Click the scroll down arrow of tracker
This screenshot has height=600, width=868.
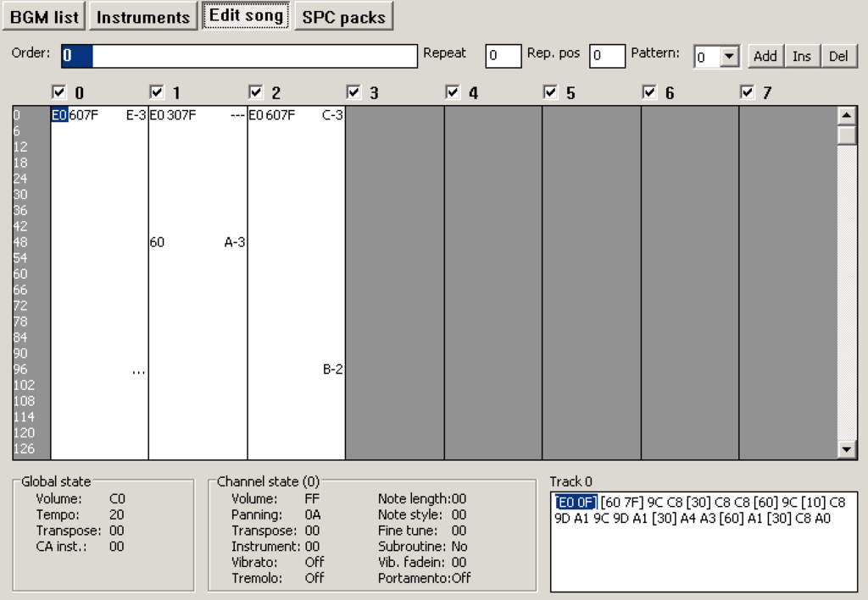pos(847,449)
